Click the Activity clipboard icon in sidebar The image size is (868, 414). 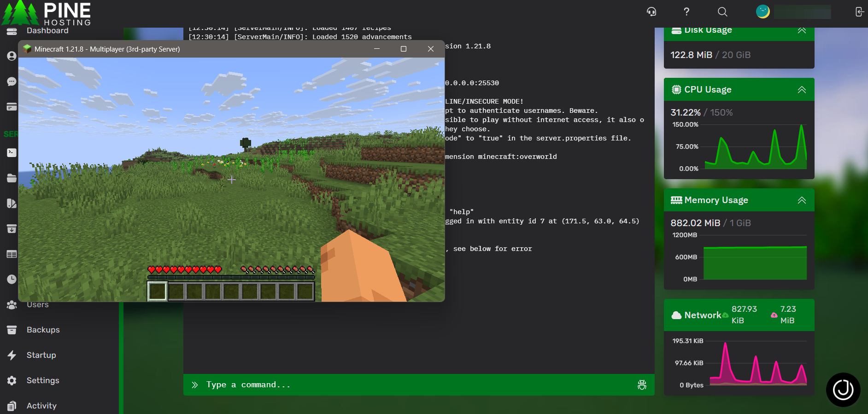[12, 406]
